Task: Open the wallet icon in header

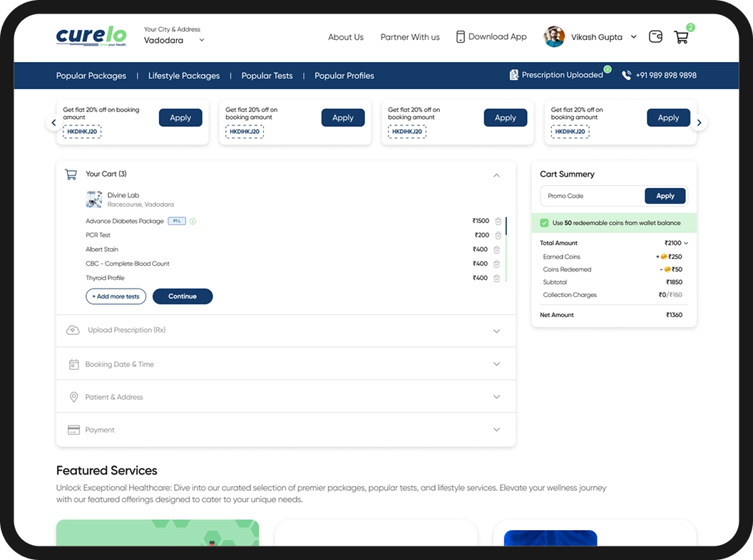Action: click(655, 37)
